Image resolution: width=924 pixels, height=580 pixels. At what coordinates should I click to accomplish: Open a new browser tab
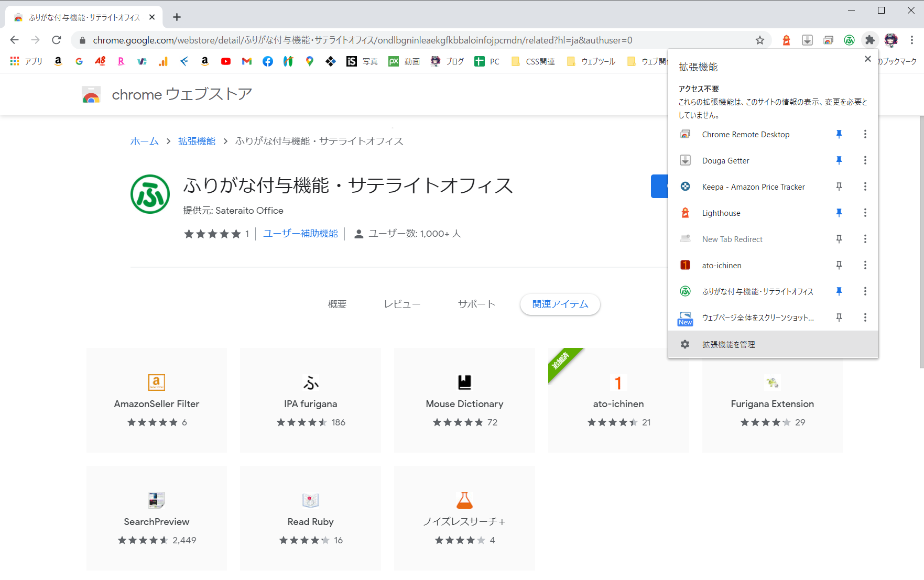click(177, 17)
